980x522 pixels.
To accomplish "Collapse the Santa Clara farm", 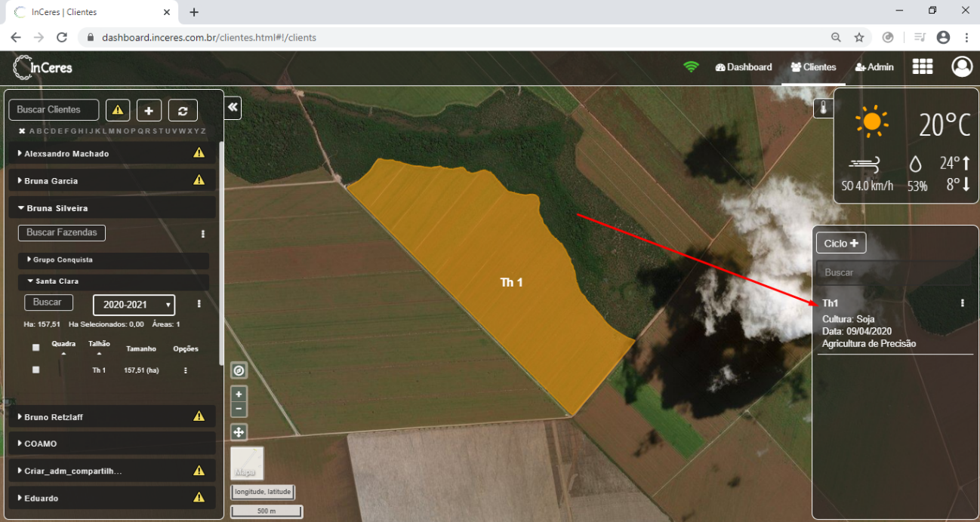I will pos(113,281).
